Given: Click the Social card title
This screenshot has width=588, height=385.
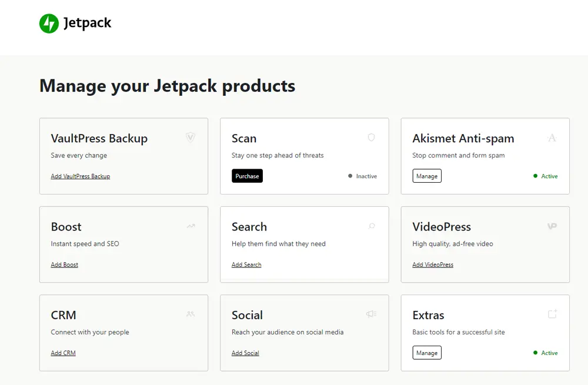Looking at the screenshot, I should pos(247,315).
